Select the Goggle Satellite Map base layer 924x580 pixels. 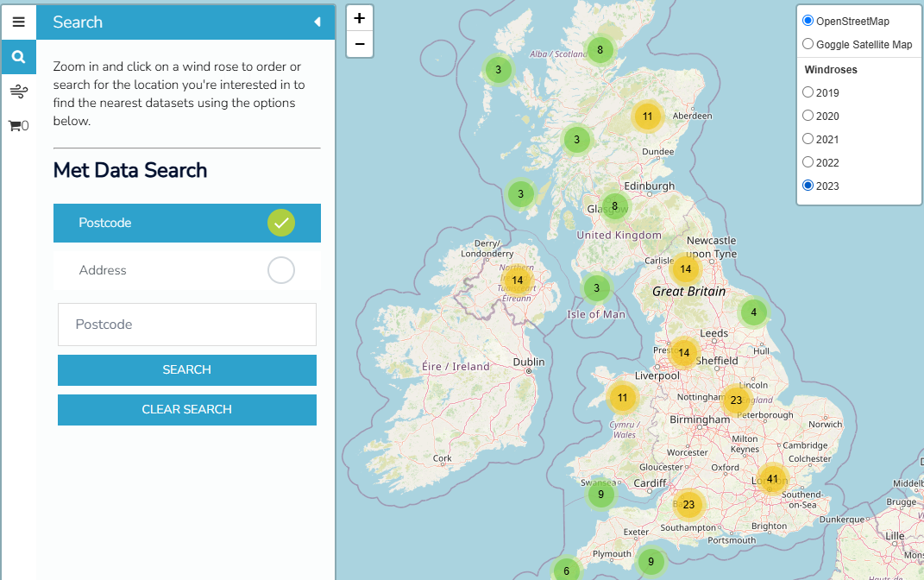click(x=808, y=43)
